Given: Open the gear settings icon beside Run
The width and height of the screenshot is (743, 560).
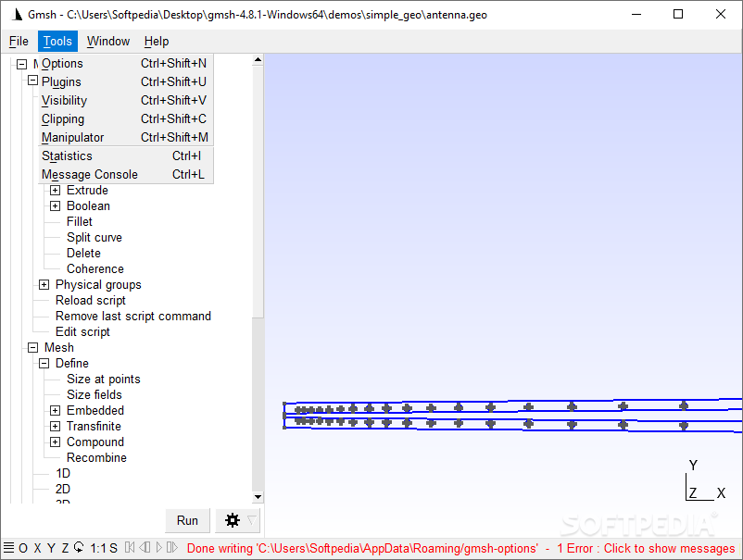Looking at the screenshot, I should 233,520.
